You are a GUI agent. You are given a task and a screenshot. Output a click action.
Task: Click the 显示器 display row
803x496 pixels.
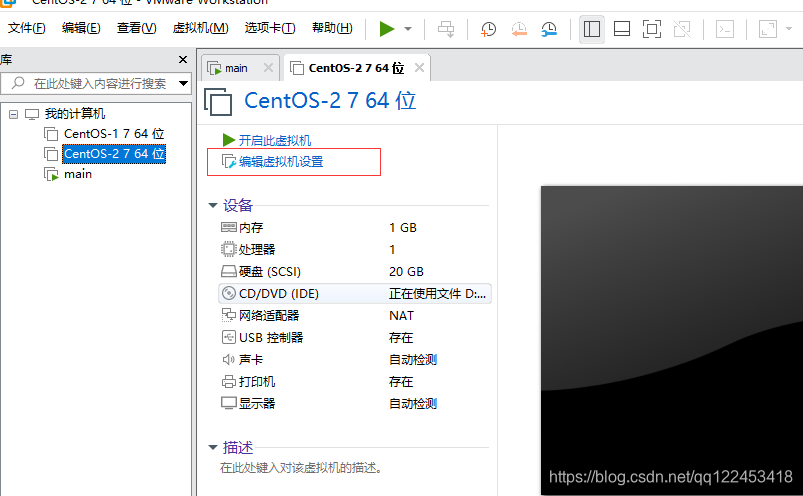(354, 404)
